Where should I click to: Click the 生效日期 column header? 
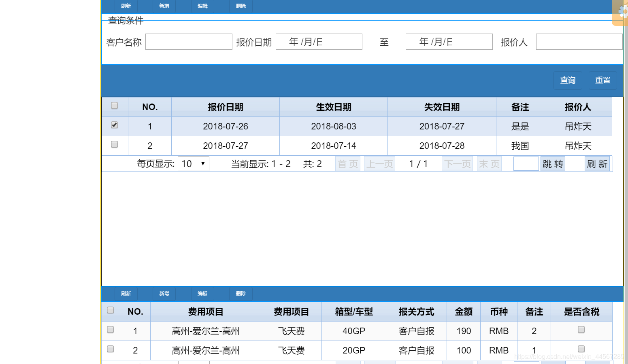pos(334,107)
